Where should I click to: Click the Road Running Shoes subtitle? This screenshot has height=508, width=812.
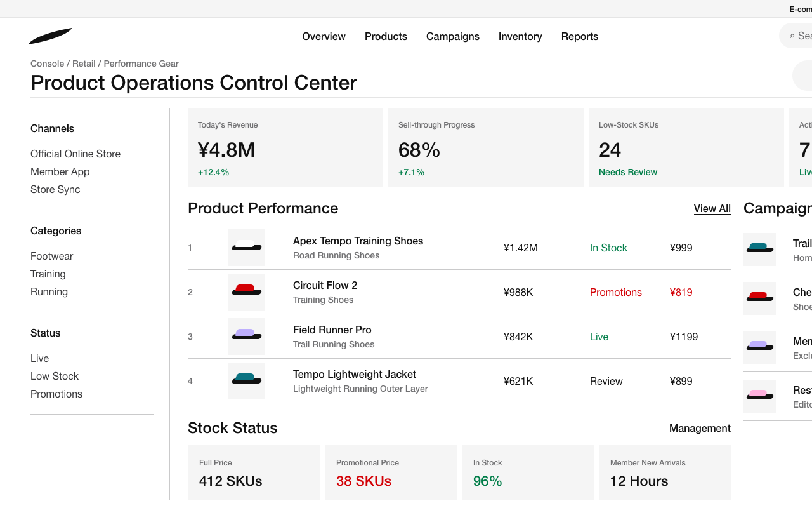(336, 255)
